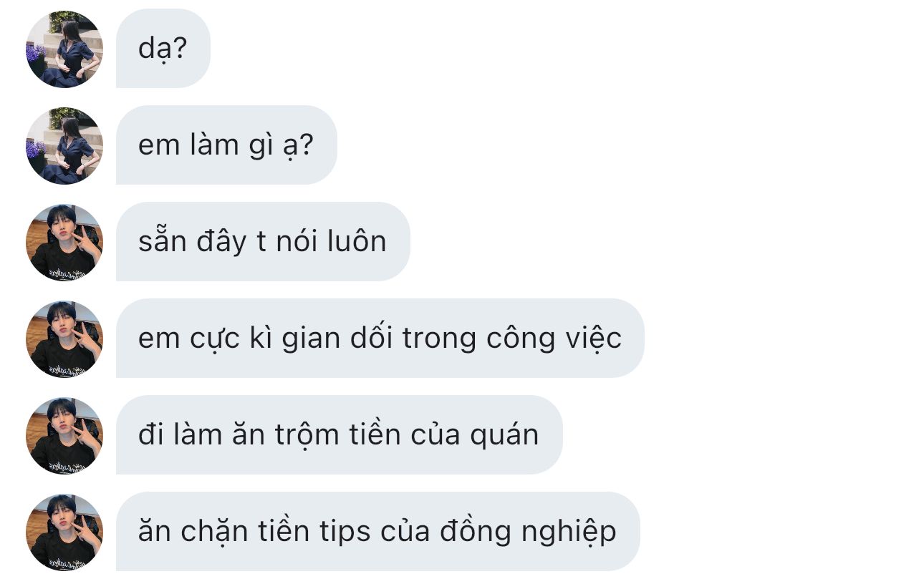
Task: Click the "sẵn đây t nói luôn" bubble
Action: tap(263, 242)
